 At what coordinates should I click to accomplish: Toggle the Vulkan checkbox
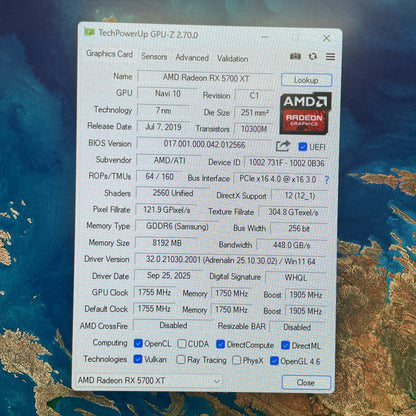(x=138, y=359)
